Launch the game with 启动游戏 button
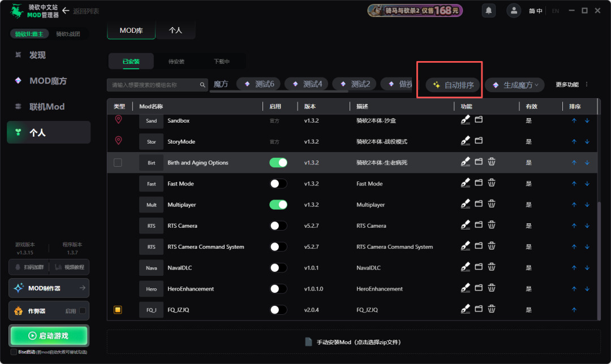The height and width of the screenshot is (364, 611). 49,336
